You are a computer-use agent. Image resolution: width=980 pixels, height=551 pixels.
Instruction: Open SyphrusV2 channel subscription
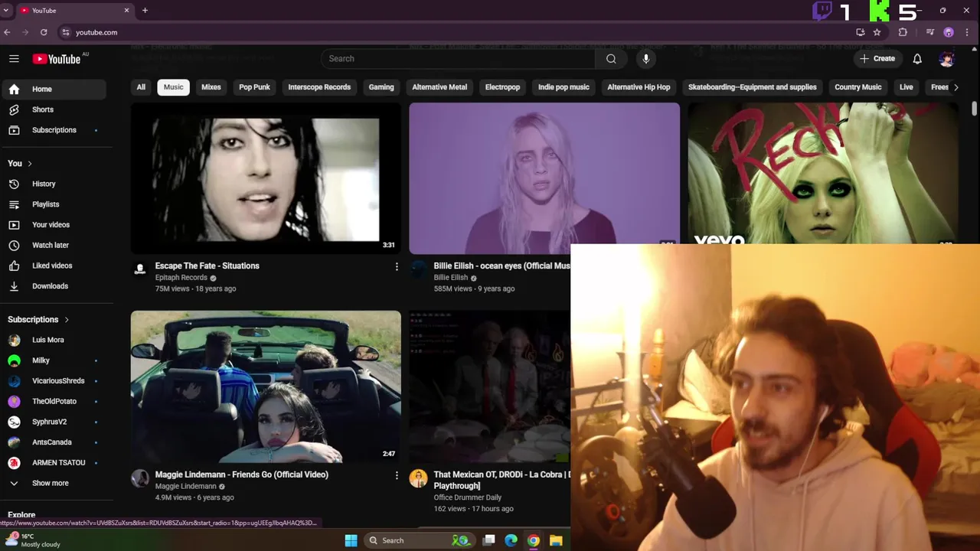click(54, 422)
